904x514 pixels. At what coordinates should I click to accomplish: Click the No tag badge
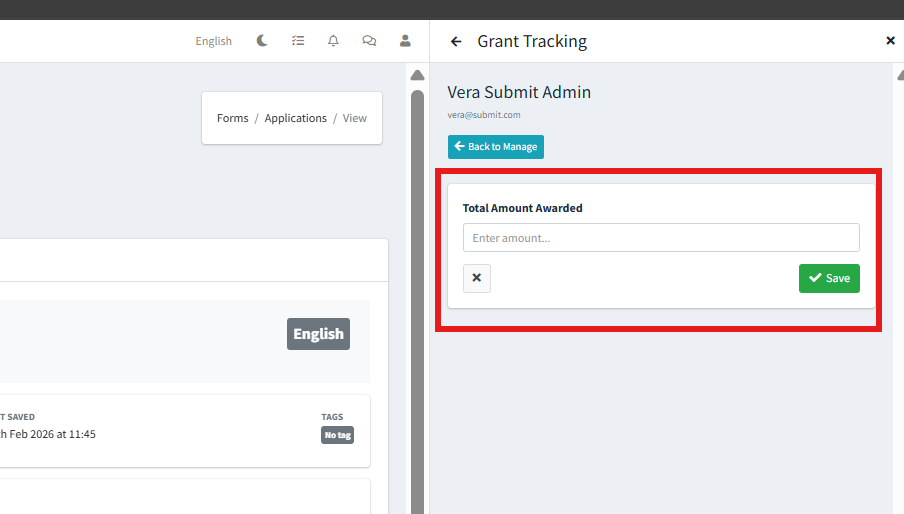[337, 435]
